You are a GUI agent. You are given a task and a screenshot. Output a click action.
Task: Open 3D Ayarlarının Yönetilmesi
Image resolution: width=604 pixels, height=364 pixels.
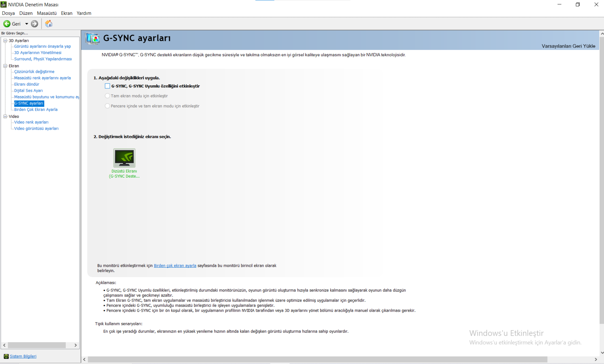(38, 53)
